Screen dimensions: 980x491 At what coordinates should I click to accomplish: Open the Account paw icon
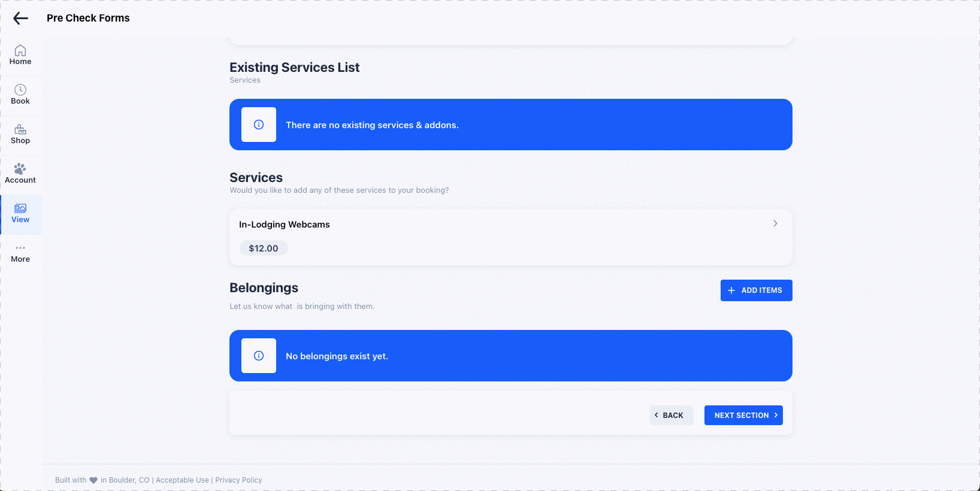[20, 169]
